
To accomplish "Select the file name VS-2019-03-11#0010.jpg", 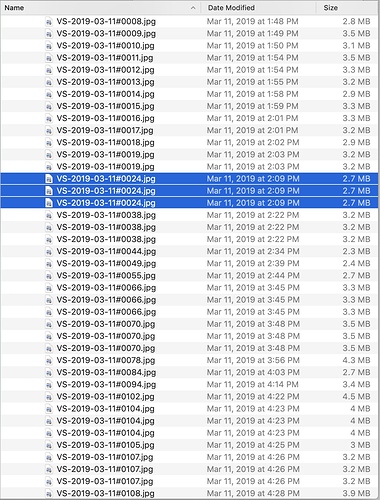I will [x=105, y=46].
